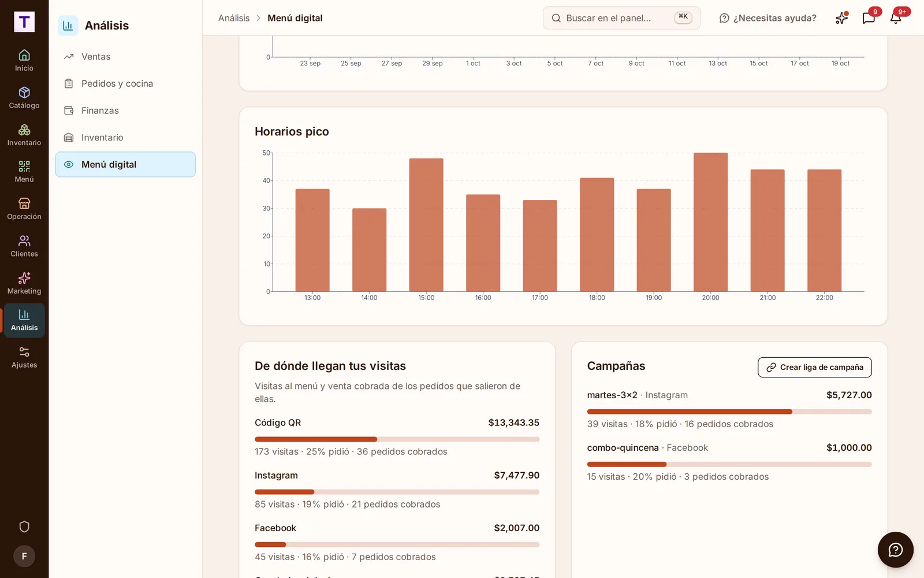This screenshot has width=924, height=578.
Task: Select the Análisis rail item
Action: [x=24, y=321]
